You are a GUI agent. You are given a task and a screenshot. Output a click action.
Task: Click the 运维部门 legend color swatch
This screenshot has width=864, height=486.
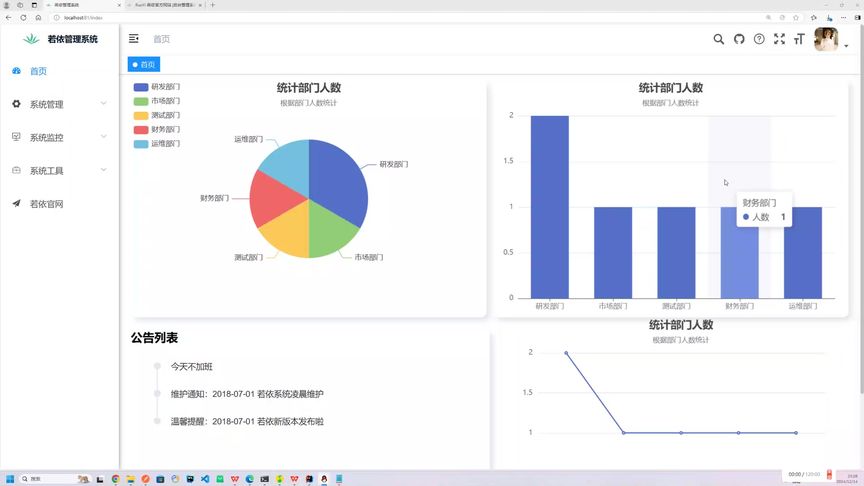coord(141,144)
